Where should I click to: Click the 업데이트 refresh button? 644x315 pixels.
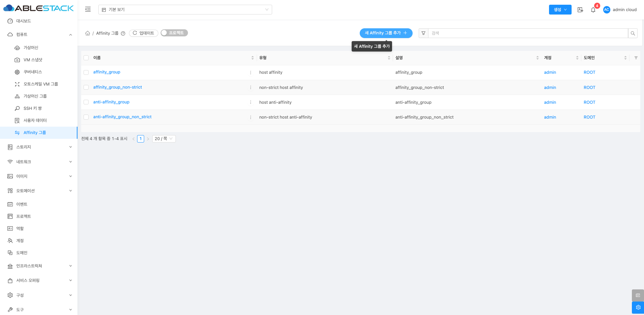point(143,33)
